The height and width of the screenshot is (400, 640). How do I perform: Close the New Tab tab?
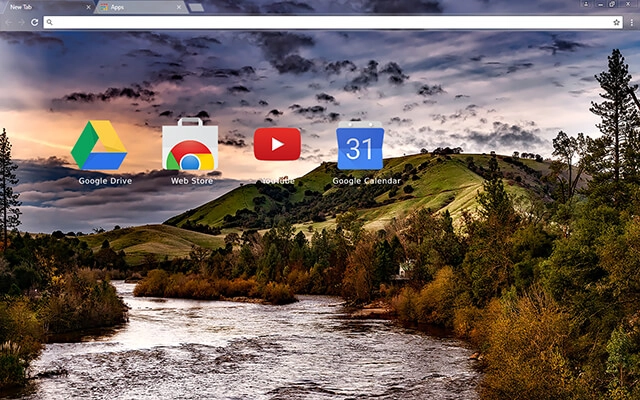[x=88, y=7]
